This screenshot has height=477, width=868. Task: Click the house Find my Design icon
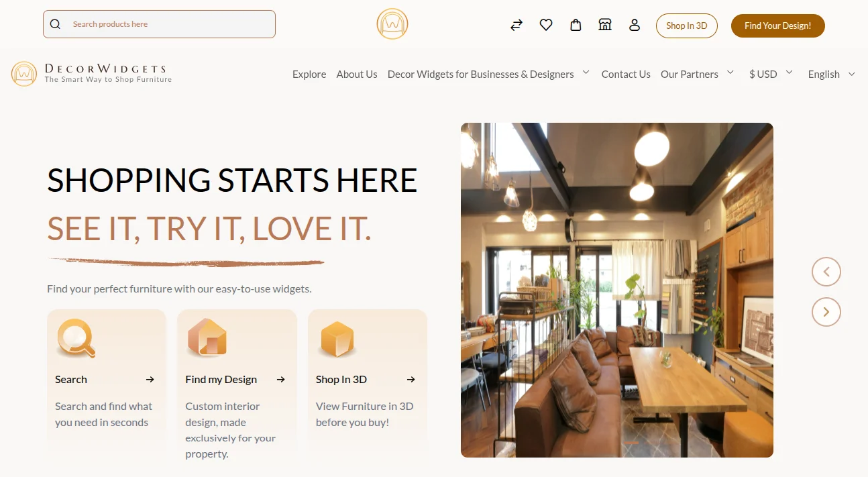(207, 337)
